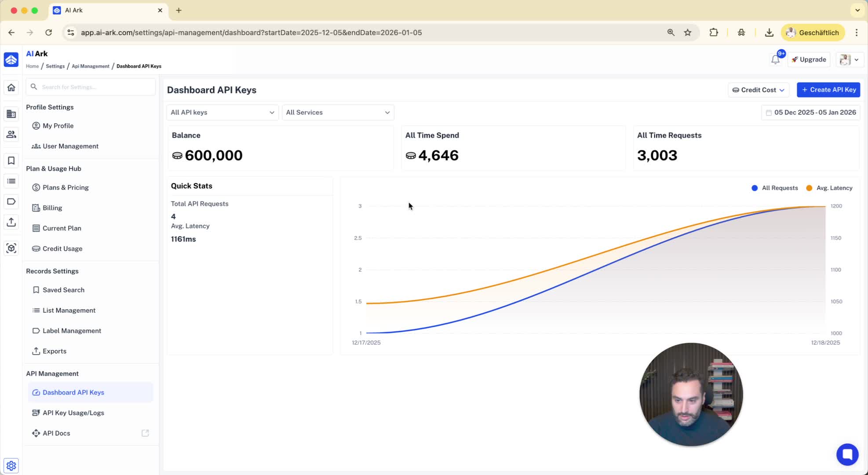Image resolution: width=868 pixels, height=475 pixels.
Task: Open the date range picker
Action: (810, 113)
